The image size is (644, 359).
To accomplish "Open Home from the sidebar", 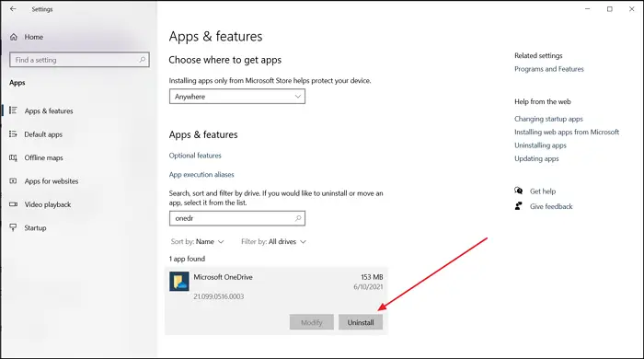I will tap(27, 37).
